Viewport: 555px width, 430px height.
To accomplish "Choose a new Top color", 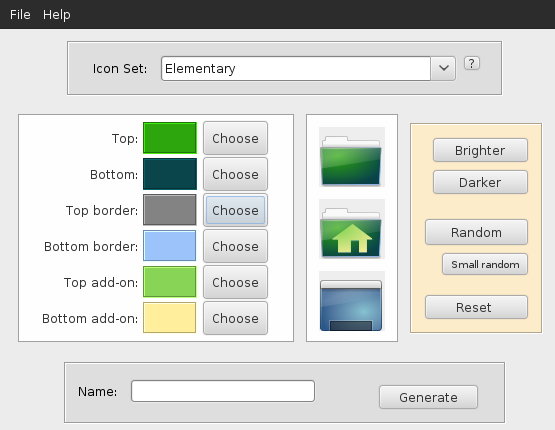I will point(235,138).
